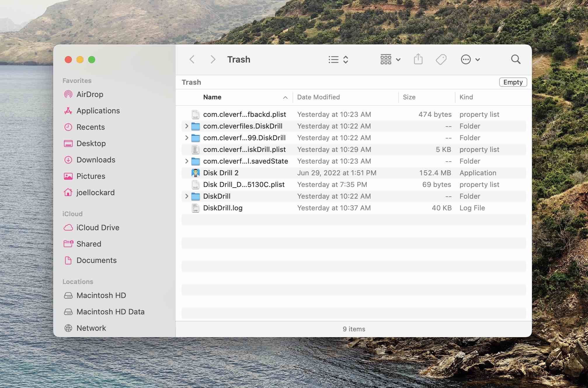Sort by the Date Modified column header
Screen dimensions: 588x388
coord(319,97)
